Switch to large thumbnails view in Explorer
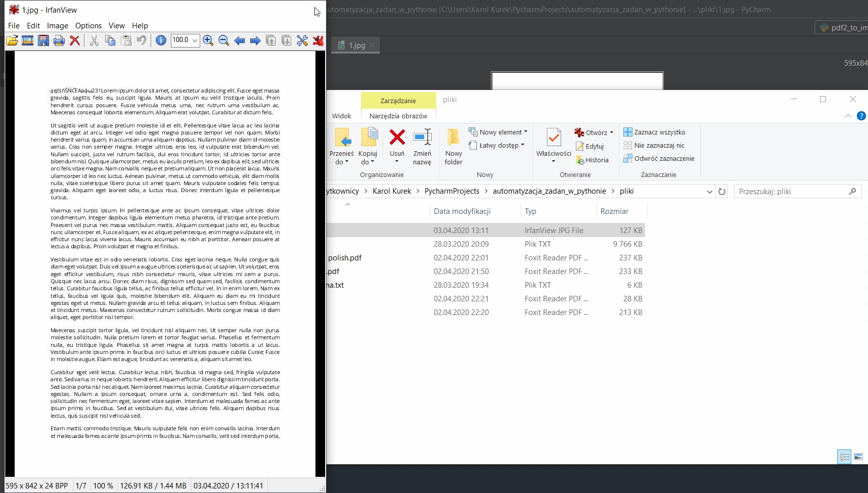868x493 pixels. click(x=858, y=457)
